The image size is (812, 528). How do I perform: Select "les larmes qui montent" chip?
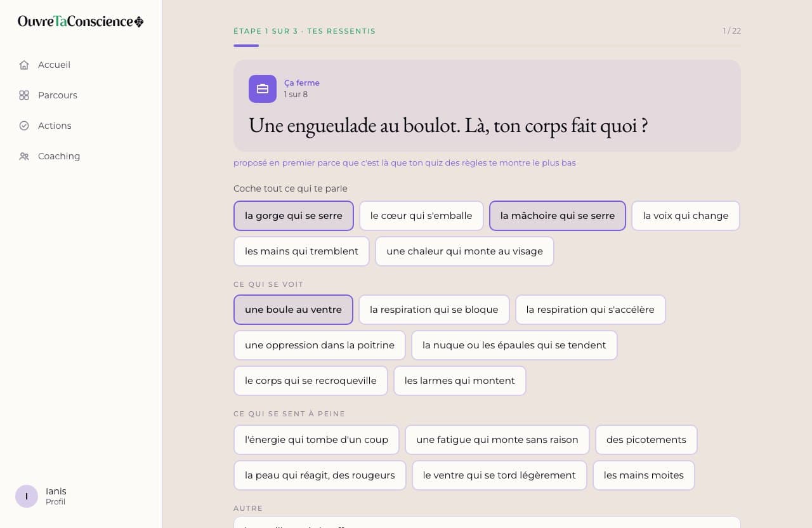coord(460,381)
